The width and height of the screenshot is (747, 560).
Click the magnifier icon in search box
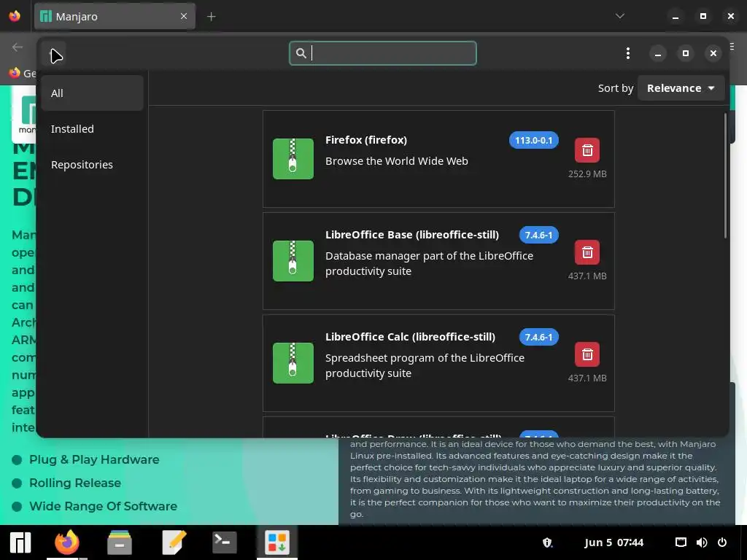pos(301,53)
